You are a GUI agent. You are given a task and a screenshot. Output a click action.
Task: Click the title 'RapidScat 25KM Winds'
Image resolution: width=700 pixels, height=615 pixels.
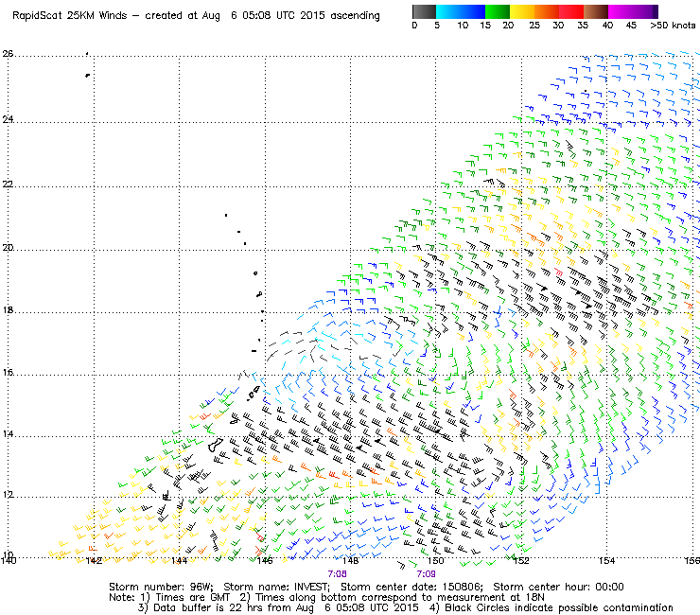(x=70, y=16)
